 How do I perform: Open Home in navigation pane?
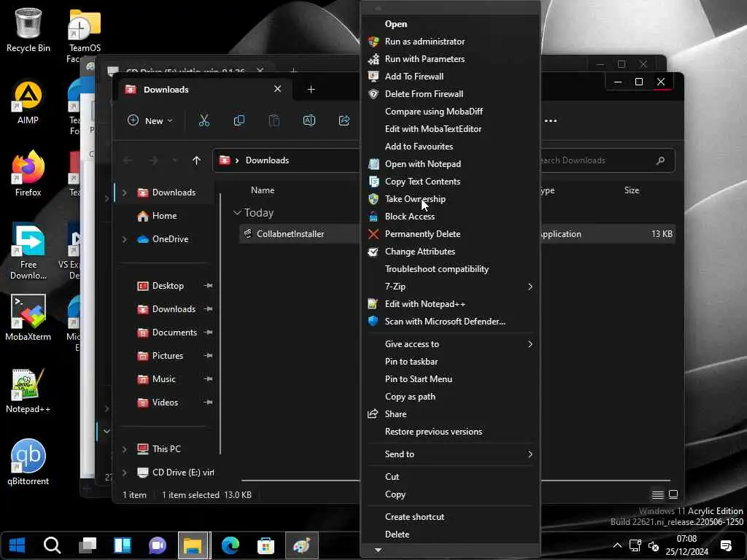[164, 216]
